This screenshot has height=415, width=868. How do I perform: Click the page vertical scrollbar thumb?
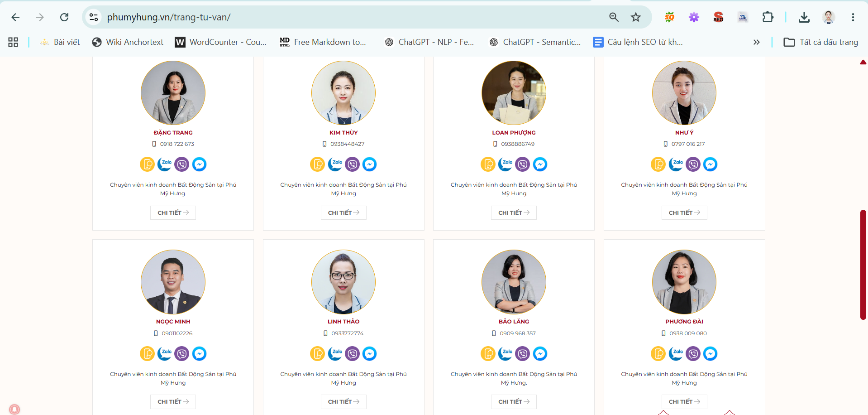863,265
